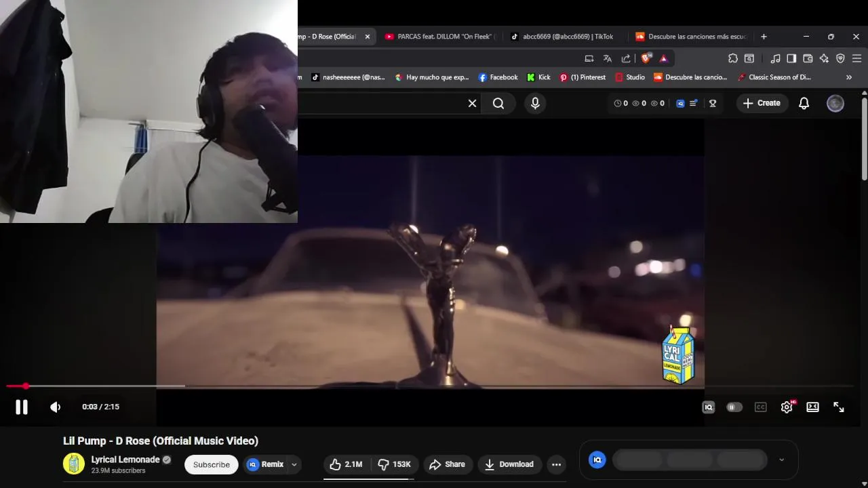
Task: Open vidIQ list icon in header
Action: pyautogui.click(x=694, y=103)
